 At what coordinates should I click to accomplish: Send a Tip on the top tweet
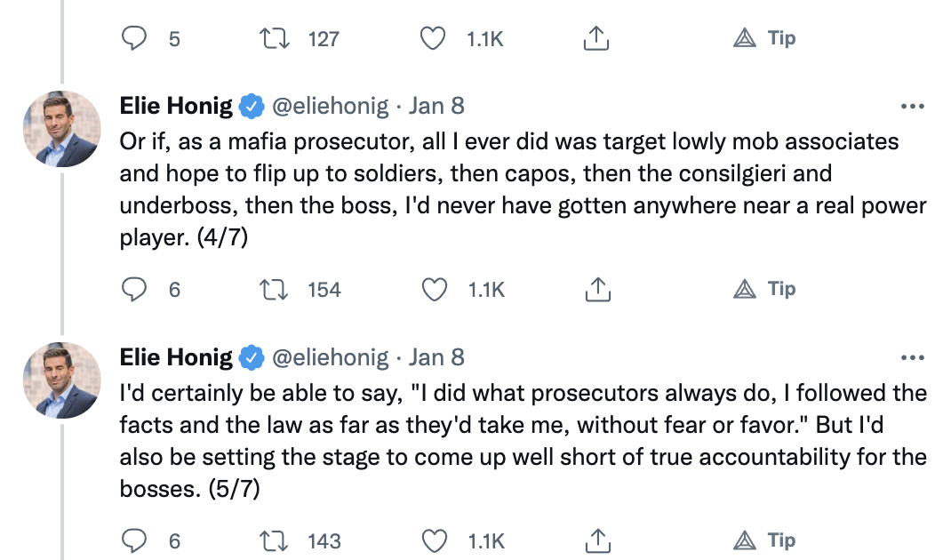764,38
